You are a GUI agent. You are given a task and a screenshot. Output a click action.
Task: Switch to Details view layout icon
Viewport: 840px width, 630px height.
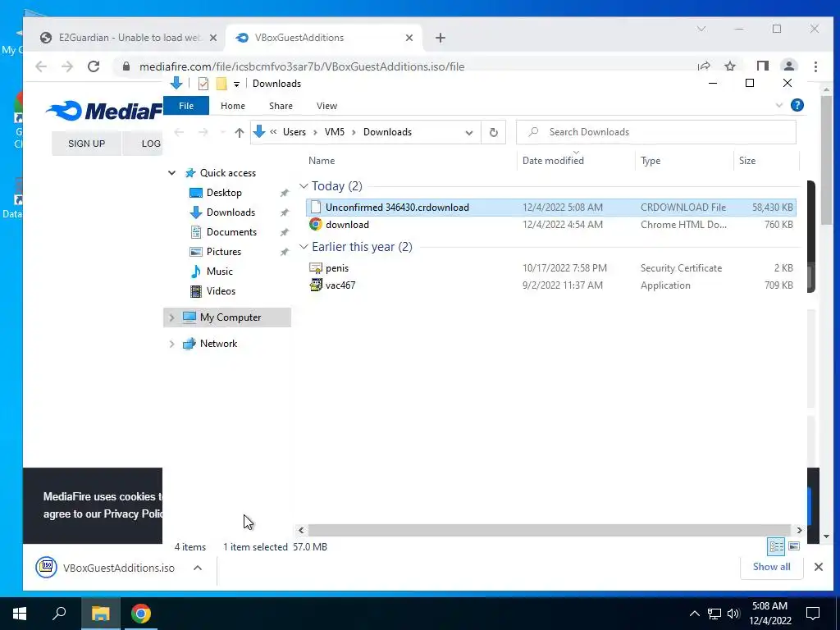coord(776,546)
